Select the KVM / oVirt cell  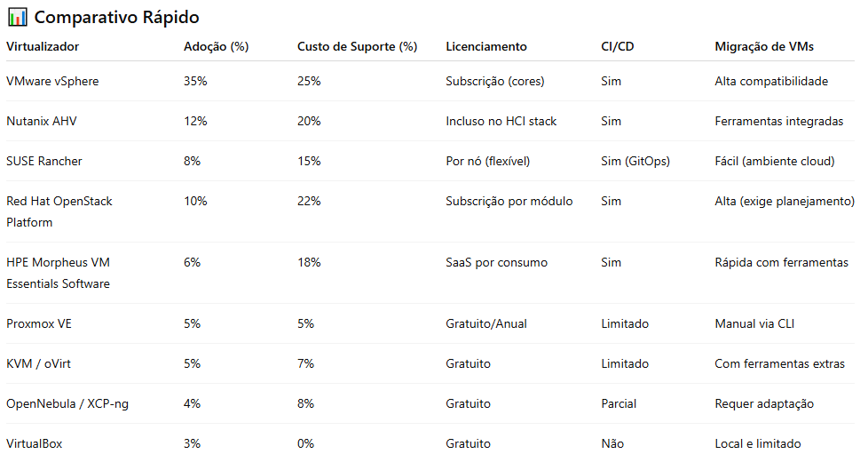[39, 363]
